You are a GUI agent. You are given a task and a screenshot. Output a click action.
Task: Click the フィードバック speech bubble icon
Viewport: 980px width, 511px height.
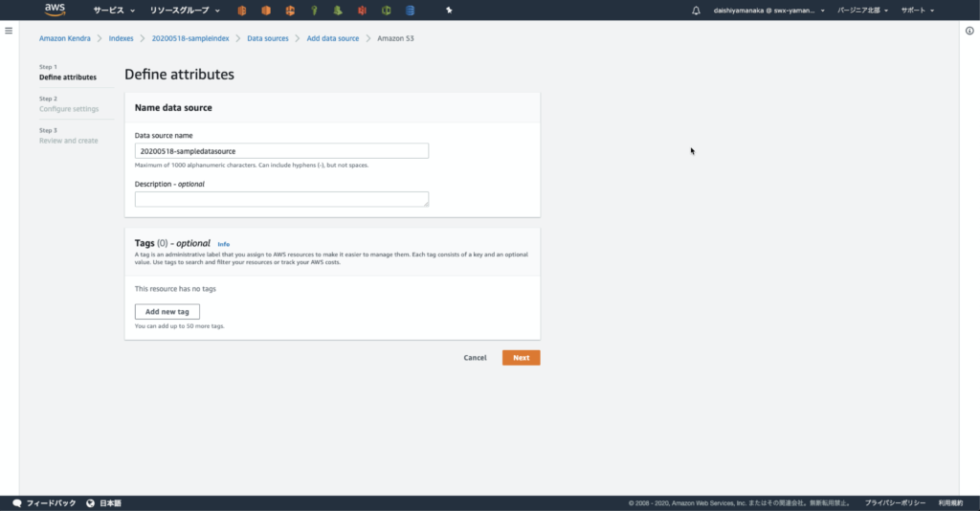(17, 503)
